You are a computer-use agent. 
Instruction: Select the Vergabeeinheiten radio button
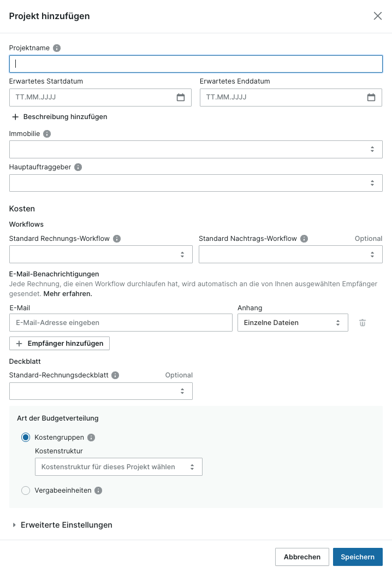[26, 491]
